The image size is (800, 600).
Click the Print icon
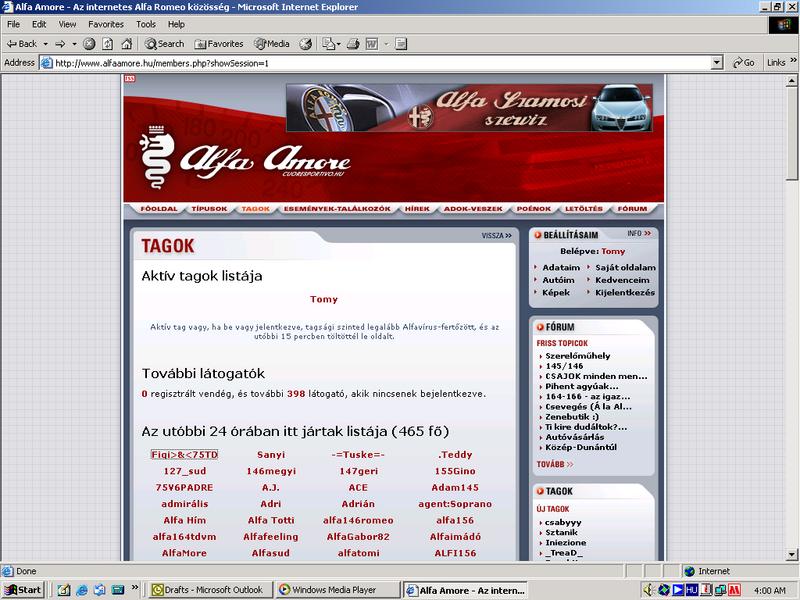pos(353,44)
